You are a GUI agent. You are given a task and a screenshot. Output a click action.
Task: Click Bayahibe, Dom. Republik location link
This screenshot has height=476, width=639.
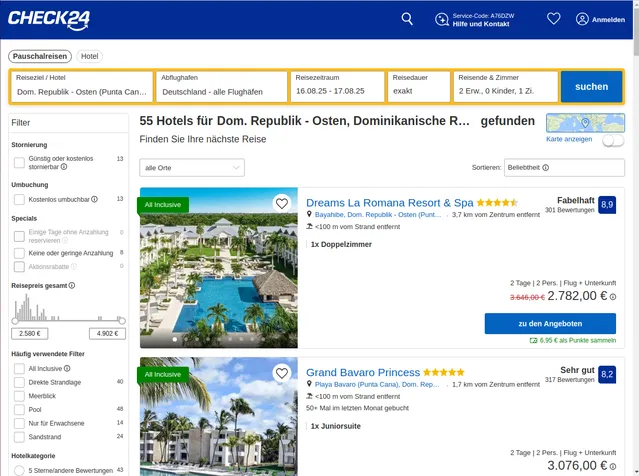pyautogui.click(x=378, y=215)
